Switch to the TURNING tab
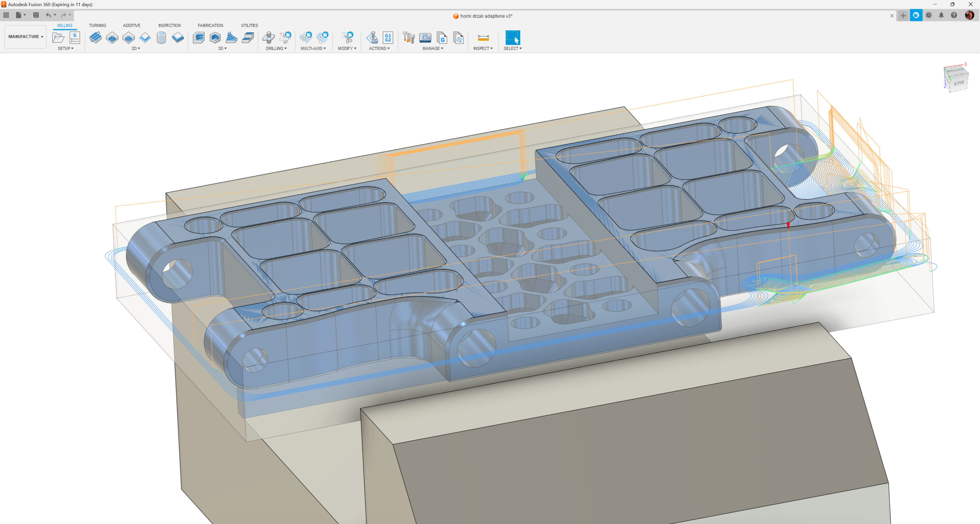The width and height of the screenshot is (980, 524). [97, 26]
